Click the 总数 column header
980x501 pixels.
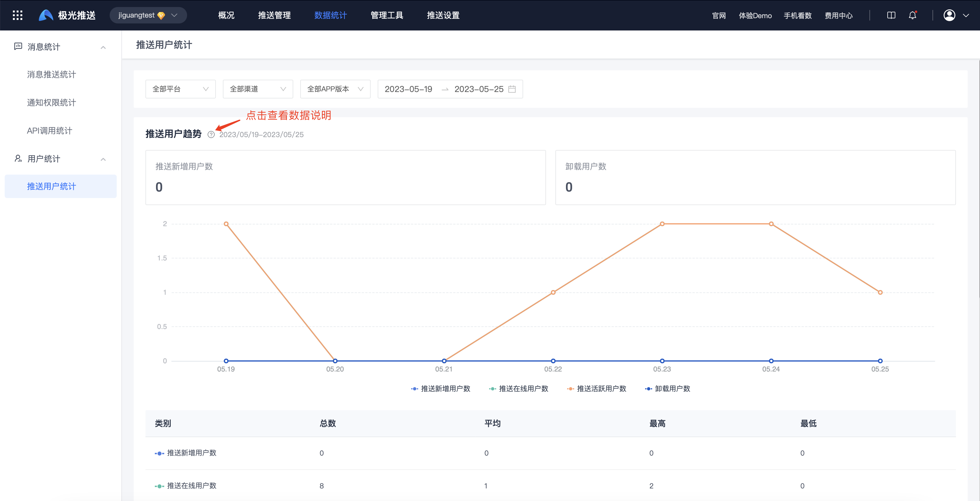(x=328, y=423)
